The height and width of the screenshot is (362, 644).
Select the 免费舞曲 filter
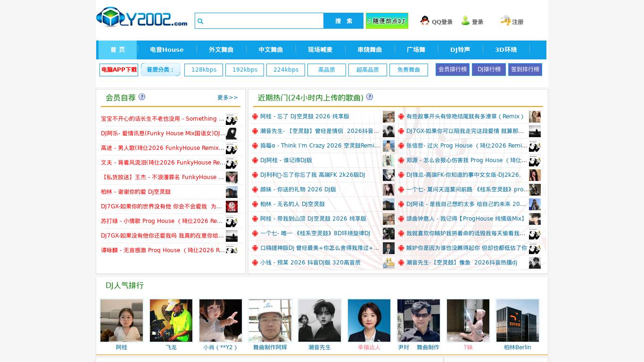pyautogui.click(x=408, y=70)
